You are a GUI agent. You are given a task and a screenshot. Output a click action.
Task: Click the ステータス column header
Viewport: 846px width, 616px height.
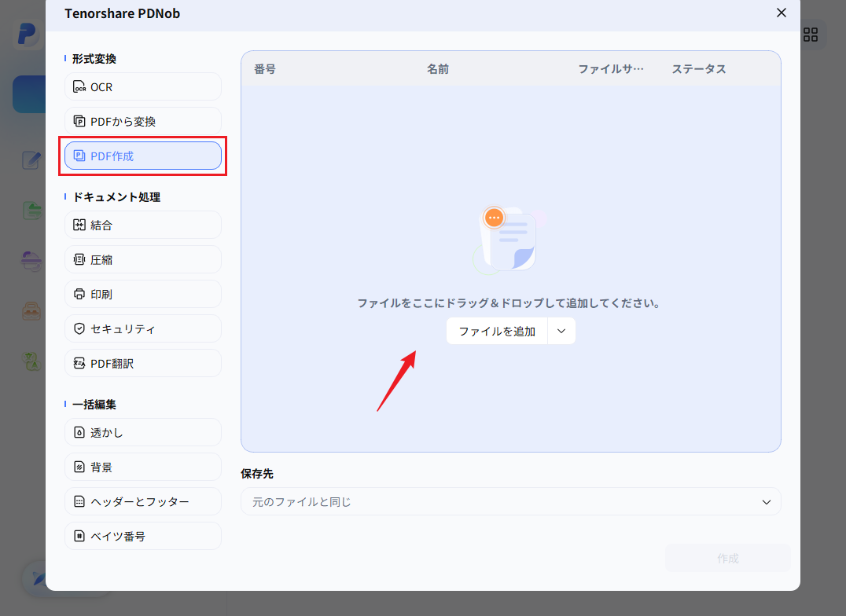[x=699, y=69]
